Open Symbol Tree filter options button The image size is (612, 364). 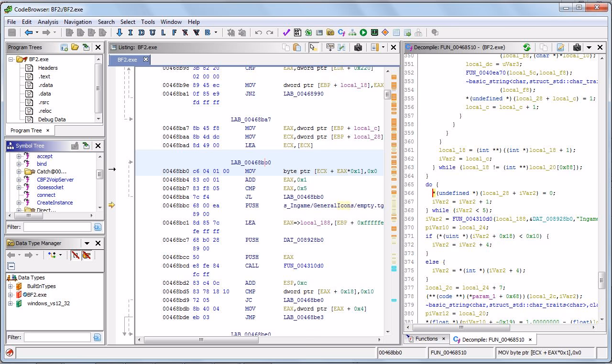pyautogui.click(x=98, y=227)
